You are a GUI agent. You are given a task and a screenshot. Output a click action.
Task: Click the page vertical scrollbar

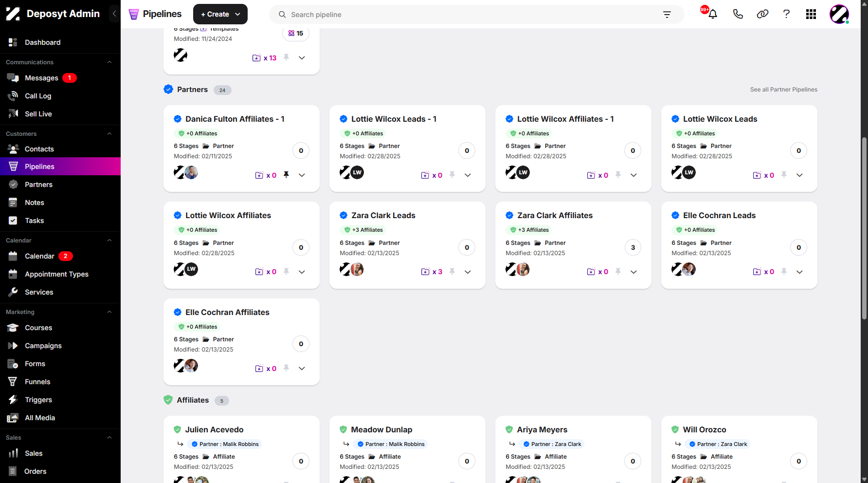[864, 228]
